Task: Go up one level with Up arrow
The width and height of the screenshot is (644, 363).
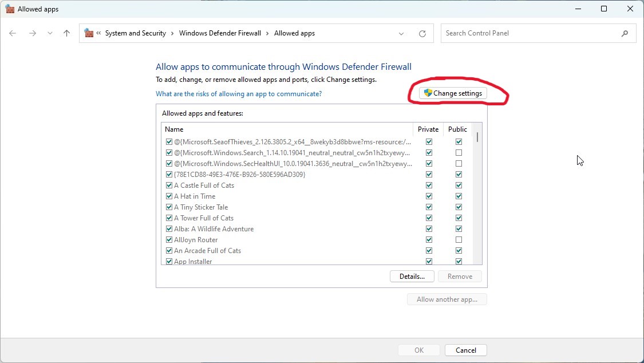Action: click(66, 33)
